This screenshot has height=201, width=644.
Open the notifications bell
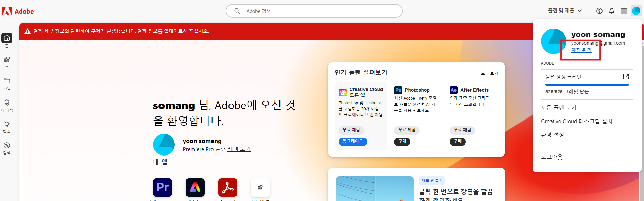tap(612, 11)
